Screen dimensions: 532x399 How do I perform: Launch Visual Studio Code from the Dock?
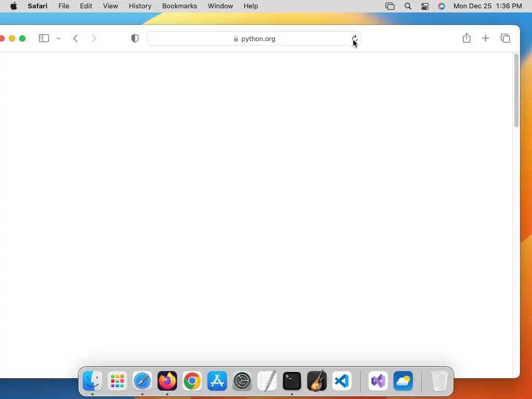tap(342, 381)
